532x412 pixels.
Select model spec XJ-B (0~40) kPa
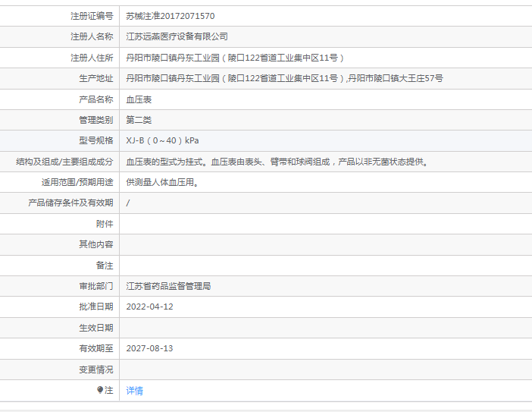pyautogui.click(x=162, y=140)
